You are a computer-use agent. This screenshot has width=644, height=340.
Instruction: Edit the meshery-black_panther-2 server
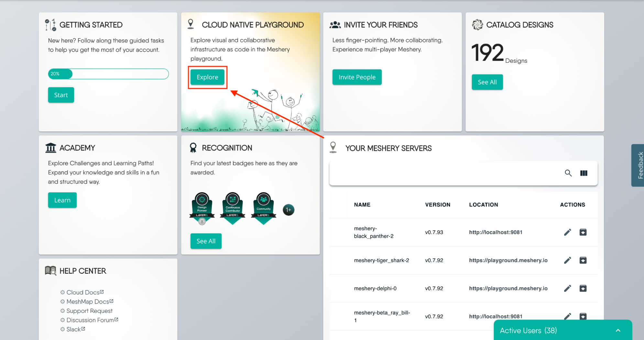point(567,232)
